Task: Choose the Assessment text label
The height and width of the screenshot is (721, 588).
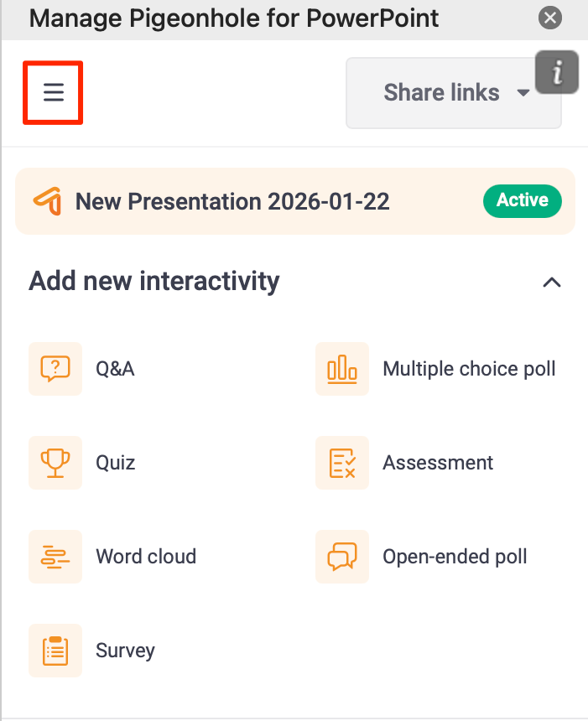Action: coord(438,463)
